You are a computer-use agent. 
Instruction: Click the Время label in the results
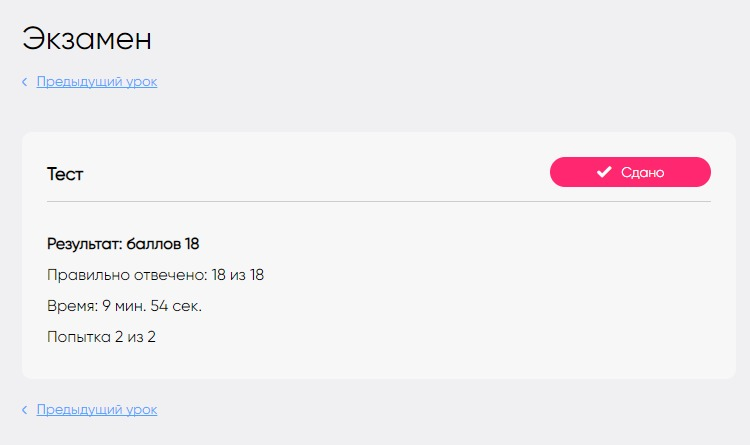70,306
